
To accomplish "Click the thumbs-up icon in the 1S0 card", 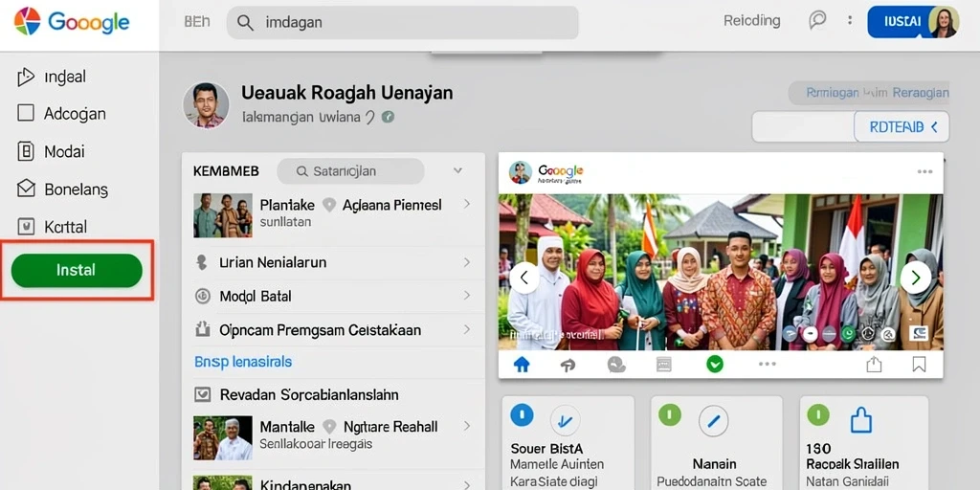I will tap(860, 419).
